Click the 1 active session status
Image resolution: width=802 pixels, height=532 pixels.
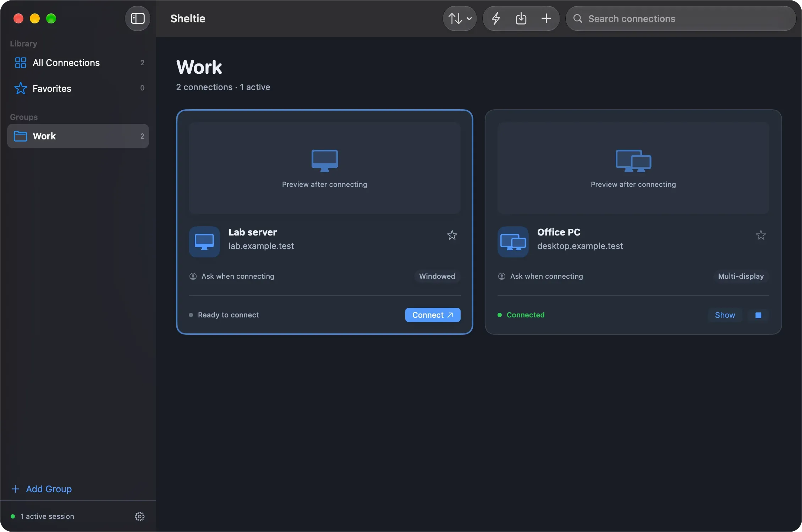(x=43, y=516)
